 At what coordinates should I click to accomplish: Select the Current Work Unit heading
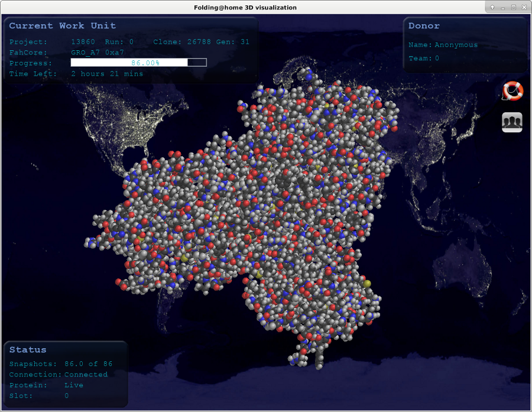click(x=62, y=26)
